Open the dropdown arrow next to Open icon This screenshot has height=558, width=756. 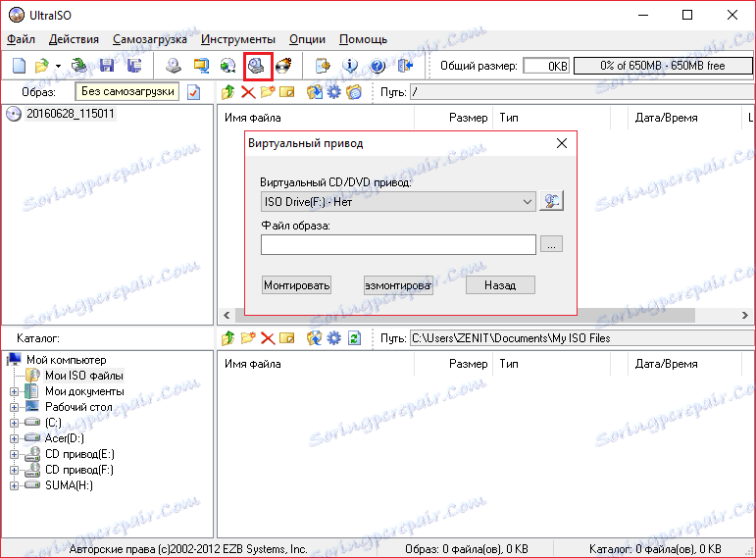58,66
